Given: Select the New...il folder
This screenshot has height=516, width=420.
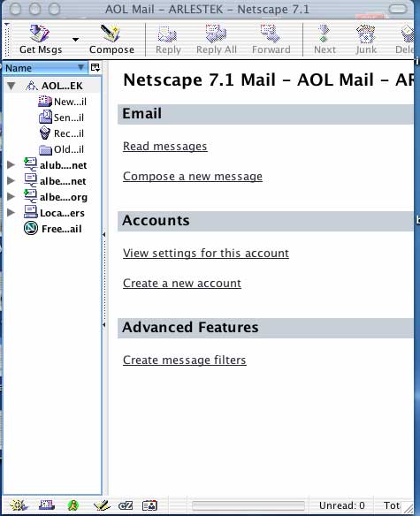Looking at the screenshot, I should (62, 102).
